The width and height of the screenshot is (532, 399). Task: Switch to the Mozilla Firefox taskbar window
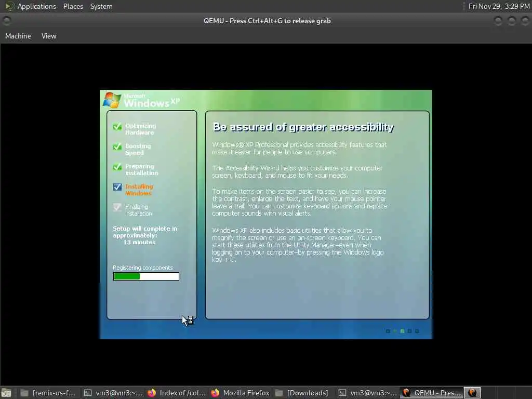tap(240, 393)
